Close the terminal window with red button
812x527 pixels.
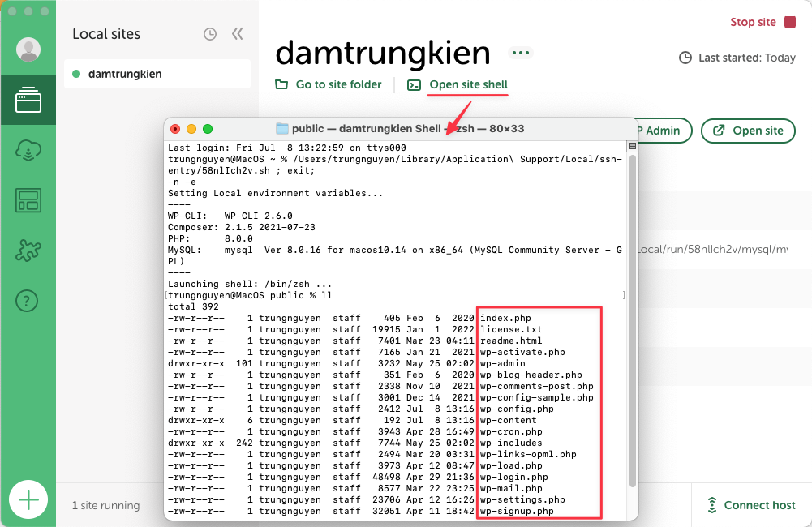175,129
